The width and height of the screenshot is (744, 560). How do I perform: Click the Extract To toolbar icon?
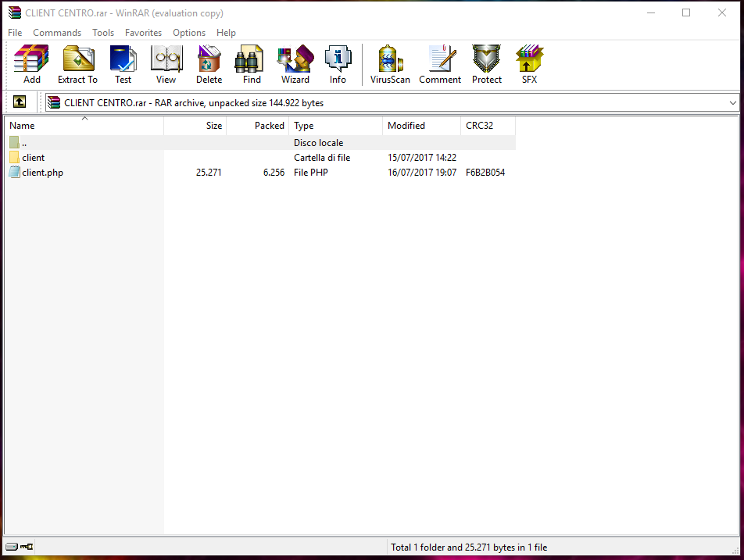(78, 65)
